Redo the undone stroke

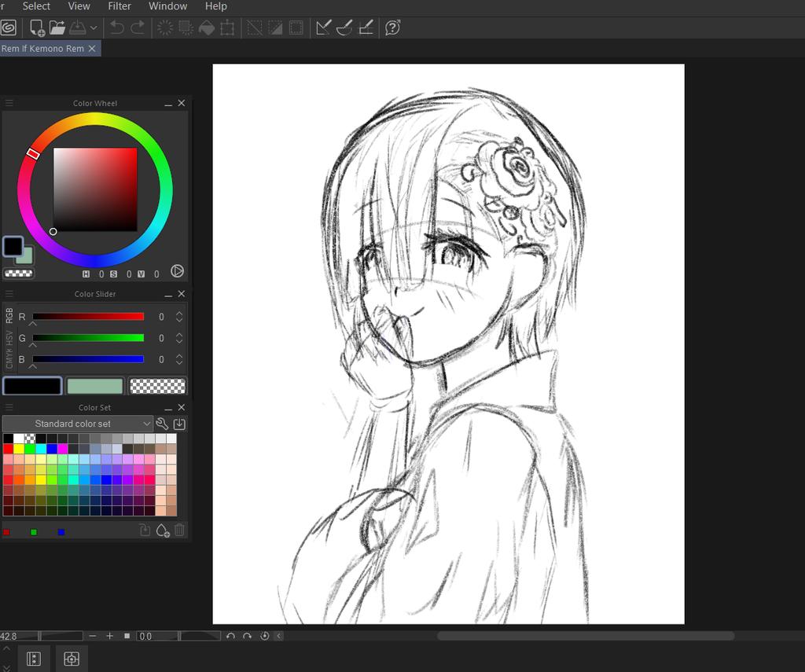[x=138, y=28]
